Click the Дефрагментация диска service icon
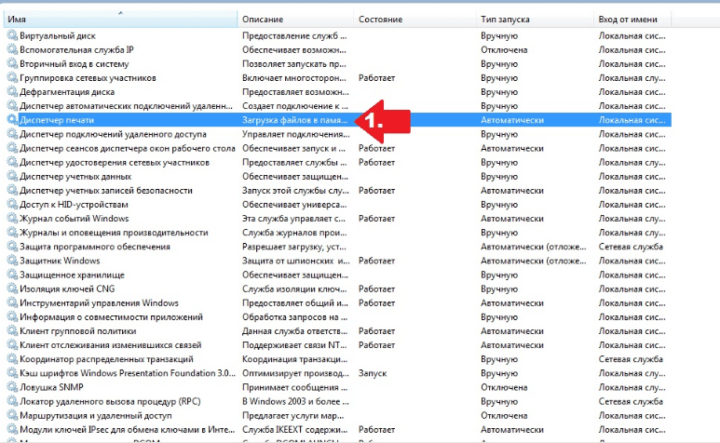 pos(12,91)
